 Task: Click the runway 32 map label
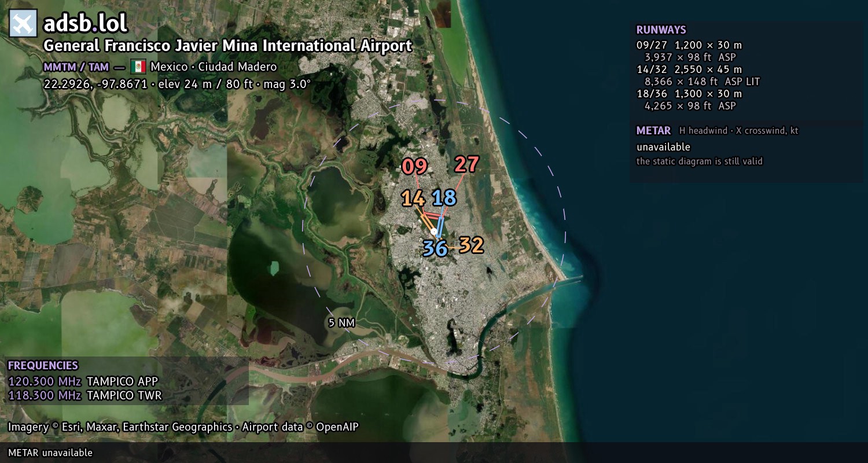tap(471, 245)
